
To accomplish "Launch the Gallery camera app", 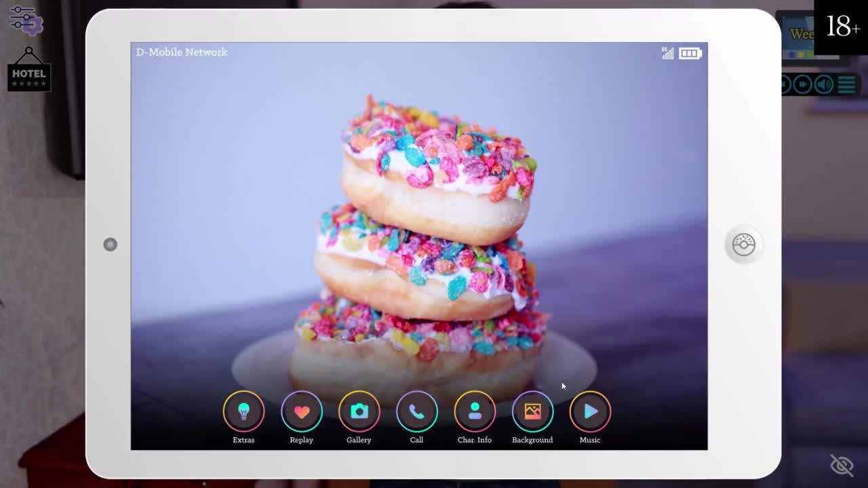I will 359,411.
